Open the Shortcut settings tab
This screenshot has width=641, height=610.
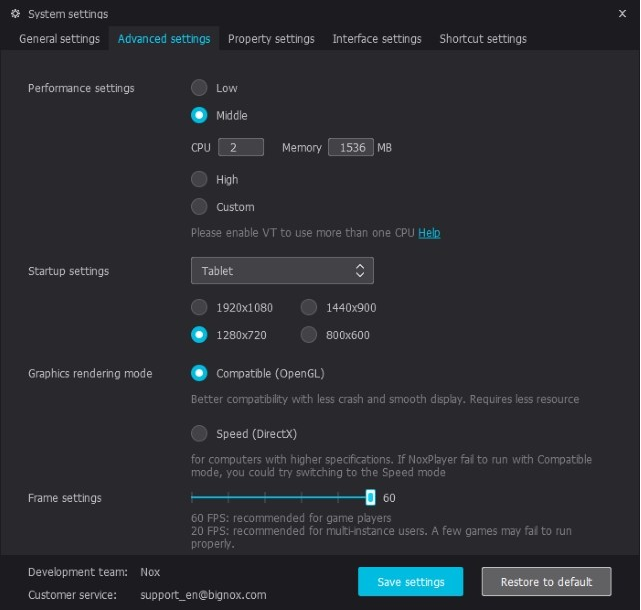(483, 39)
